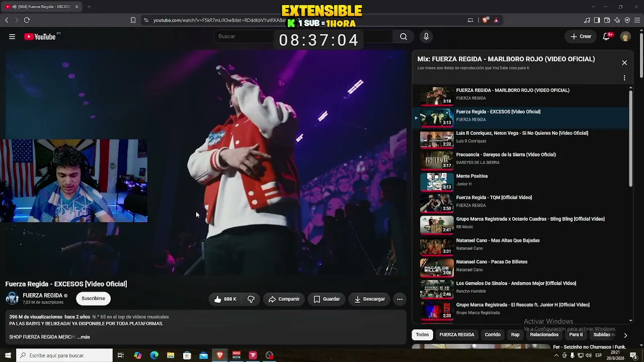This screenshot has height=362, width=644.
Task: Open YouTube notifications bell
Action: 607,36
